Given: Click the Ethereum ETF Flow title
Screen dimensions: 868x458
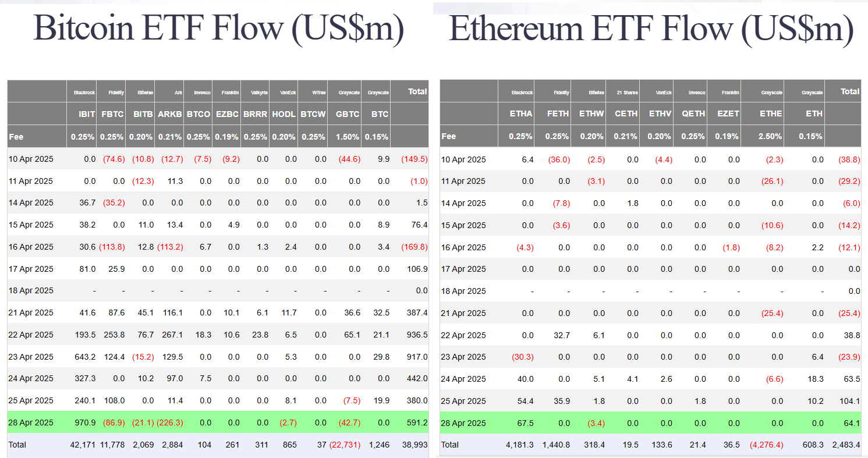Looking at the screenshot, I should 651,28.
